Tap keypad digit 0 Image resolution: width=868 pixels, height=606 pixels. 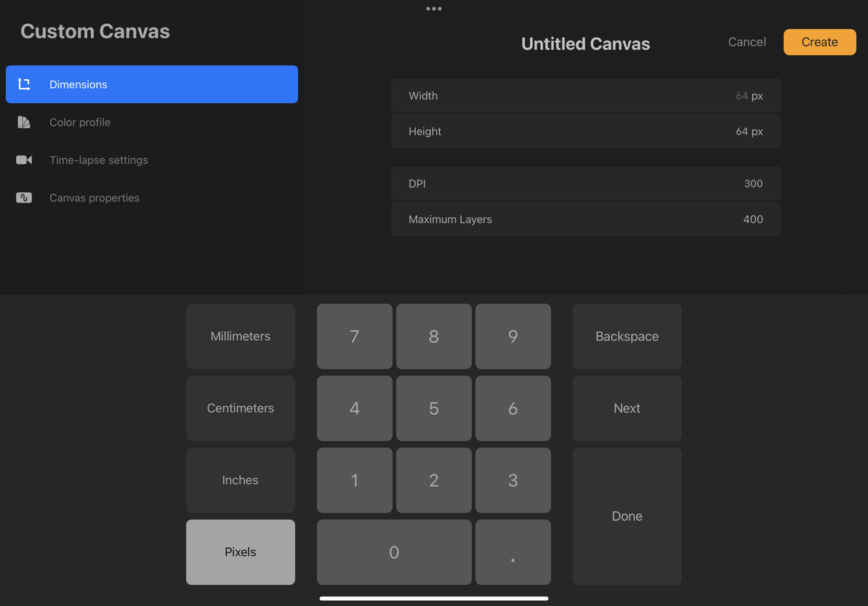(394, 552)
